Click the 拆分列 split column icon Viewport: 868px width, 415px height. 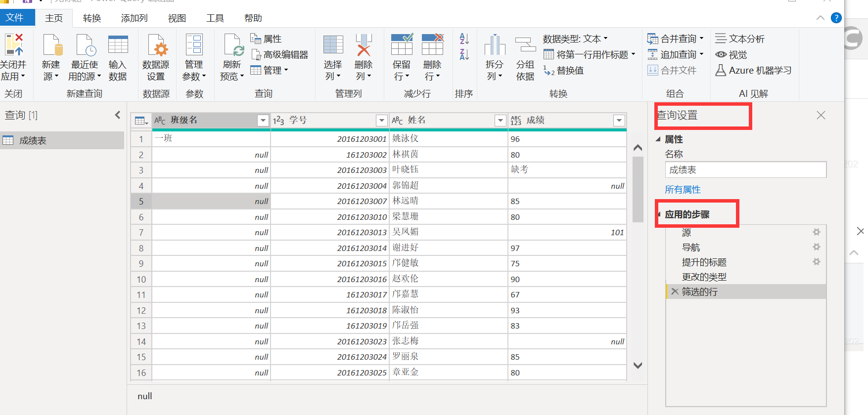coord(495,45)
